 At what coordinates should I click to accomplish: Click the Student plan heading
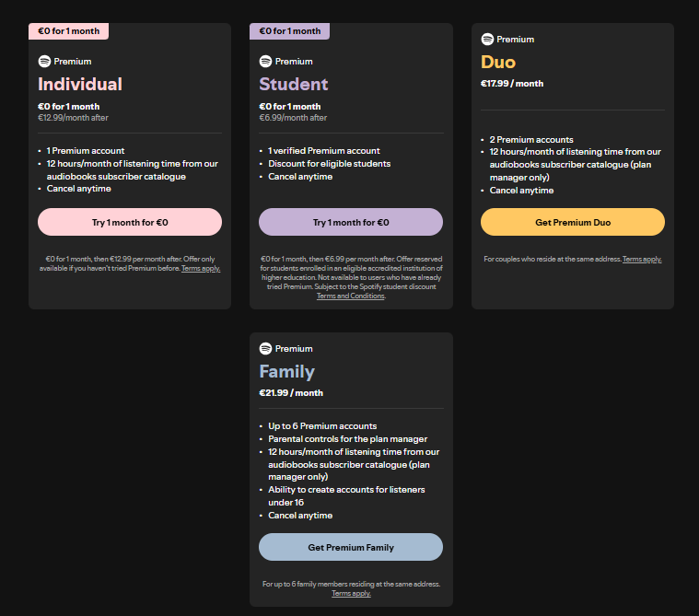(x=293, y=84)
